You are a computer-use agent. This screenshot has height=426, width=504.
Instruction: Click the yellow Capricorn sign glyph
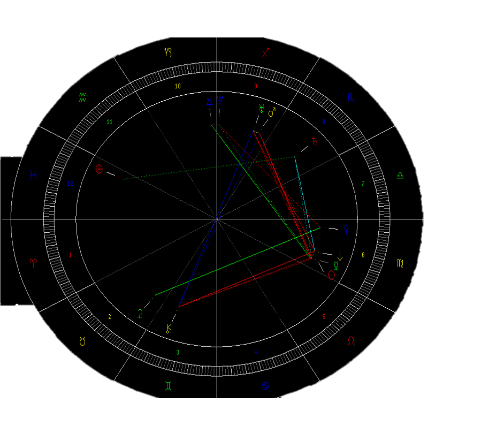[169, 52]
